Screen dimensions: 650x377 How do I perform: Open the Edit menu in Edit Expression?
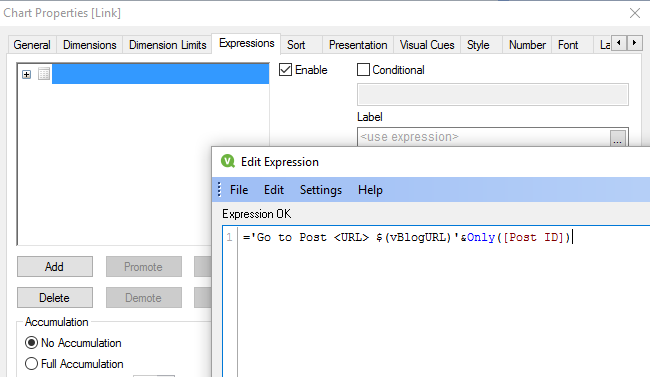pyautogui.click(x=274, y=190)
